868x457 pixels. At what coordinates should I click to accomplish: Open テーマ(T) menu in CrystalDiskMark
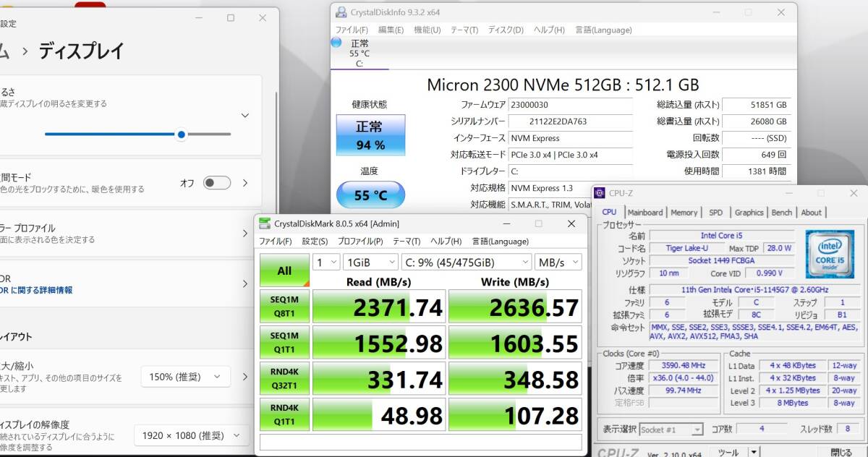406,241
